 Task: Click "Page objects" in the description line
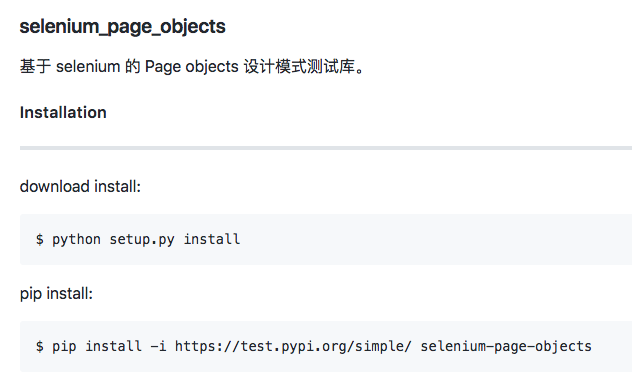(x=192, y=67)
